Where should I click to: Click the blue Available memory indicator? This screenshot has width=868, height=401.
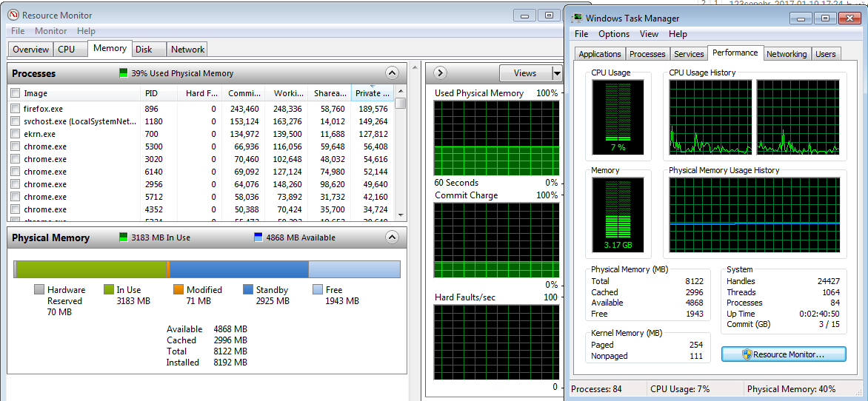coord(258,237)
